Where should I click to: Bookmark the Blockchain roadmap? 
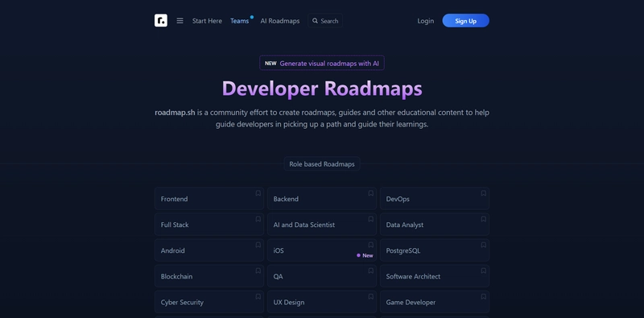pyautogui.click(x=258, y=271)
